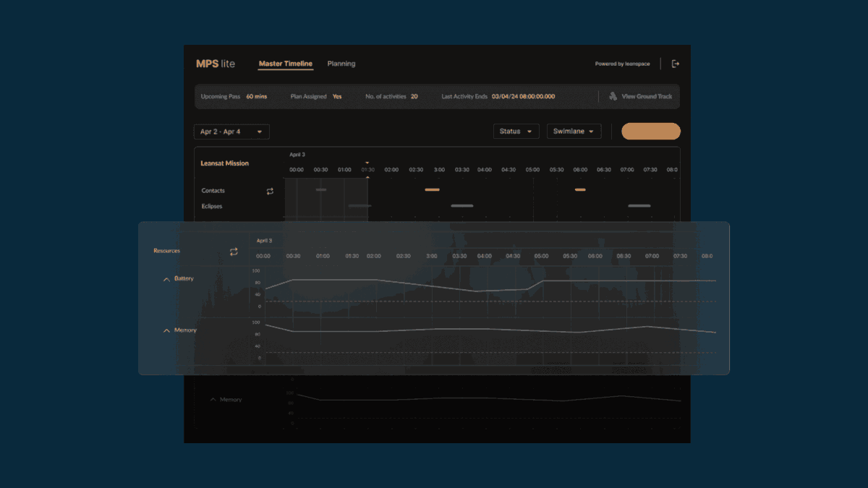Click the person icon beside View Ground Track
The width and height of the screenshot is (868, 488).
click(613, 96)
